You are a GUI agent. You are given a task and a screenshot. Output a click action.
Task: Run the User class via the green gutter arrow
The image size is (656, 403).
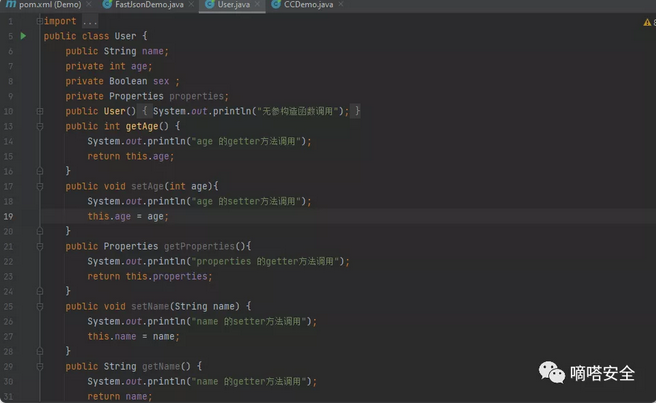[23, 36]
